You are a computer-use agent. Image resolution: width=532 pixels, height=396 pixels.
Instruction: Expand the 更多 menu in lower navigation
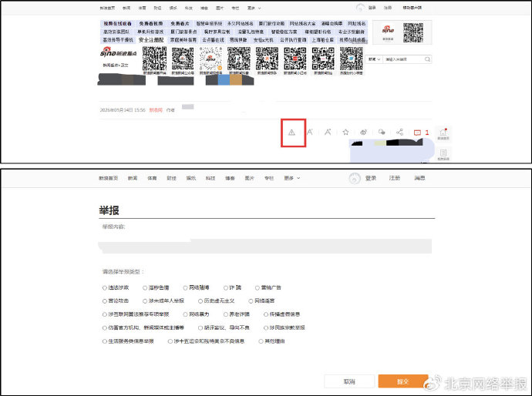pyautogui.click(x=291, y=178)
